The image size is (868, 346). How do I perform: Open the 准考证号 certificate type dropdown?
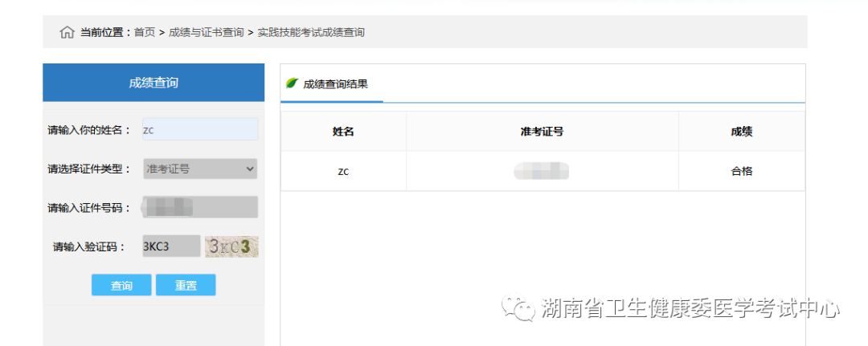tap(200, 169)
